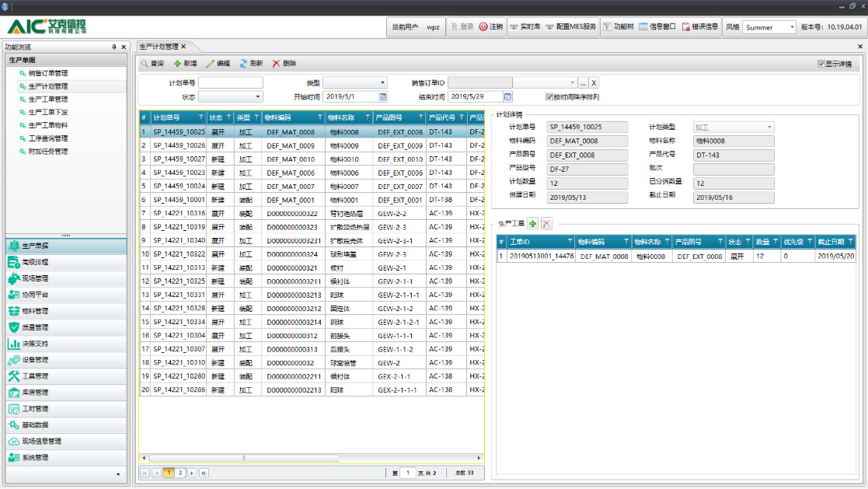Go to page 2 in pagination
Image resolution: width=868 pixels, height=489 pixels.
(x=180, y=473)
